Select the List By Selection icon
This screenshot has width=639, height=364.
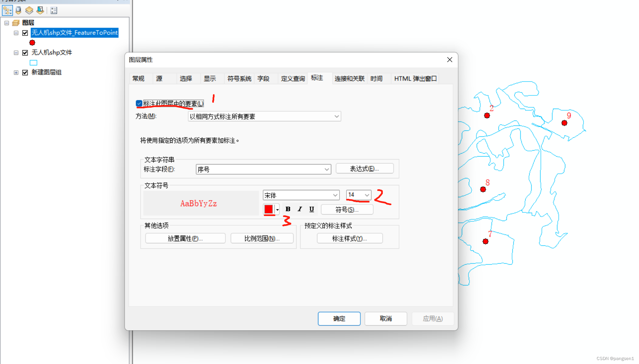40,10
